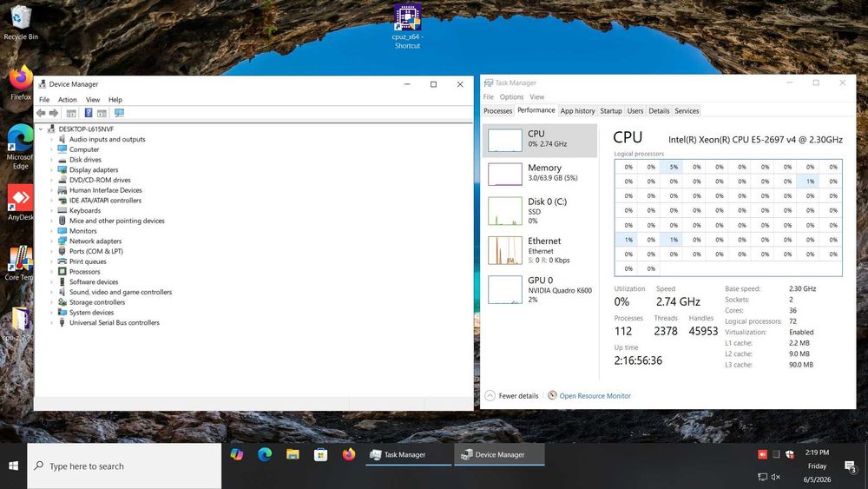The width and height of the screenshot is (868, 489).
Task: Click the Device Manager taskbar button
Action: [x=499, y=454]
